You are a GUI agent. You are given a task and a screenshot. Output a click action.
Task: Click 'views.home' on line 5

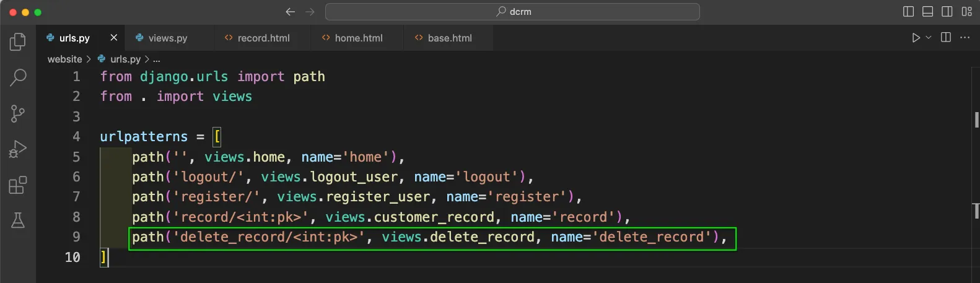245,157
